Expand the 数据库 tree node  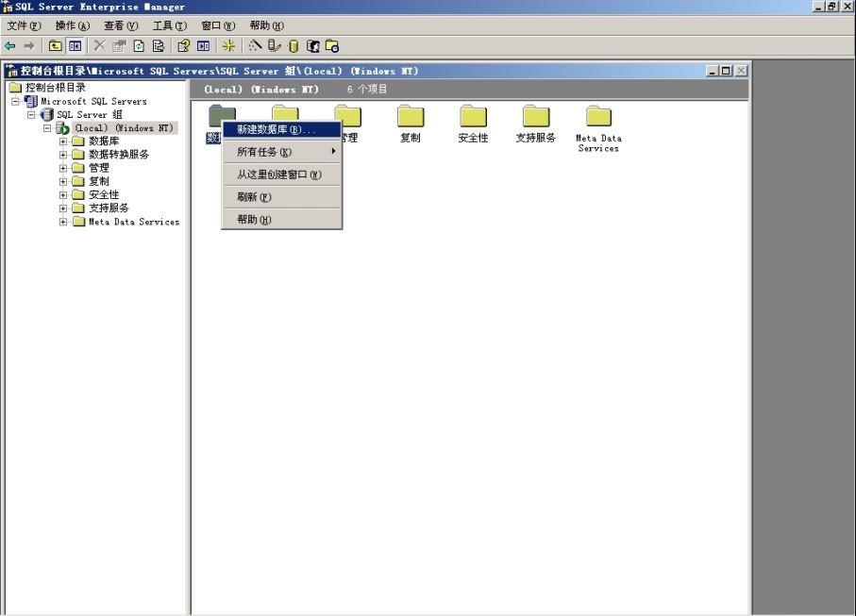pos(63,142)
